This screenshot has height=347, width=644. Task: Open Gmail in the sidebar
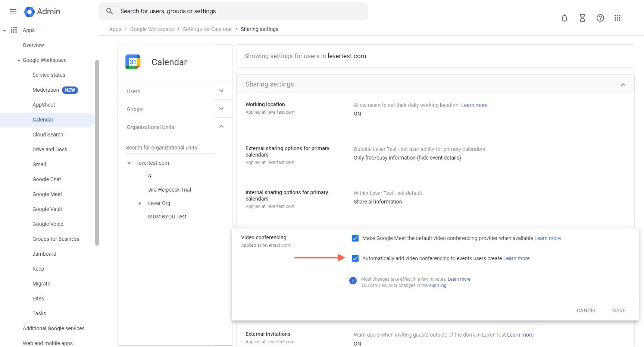39,164
